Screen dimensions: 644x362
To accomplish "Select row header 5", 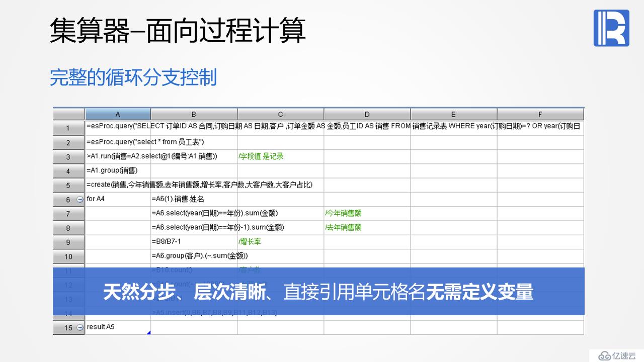I will (68, 186).
